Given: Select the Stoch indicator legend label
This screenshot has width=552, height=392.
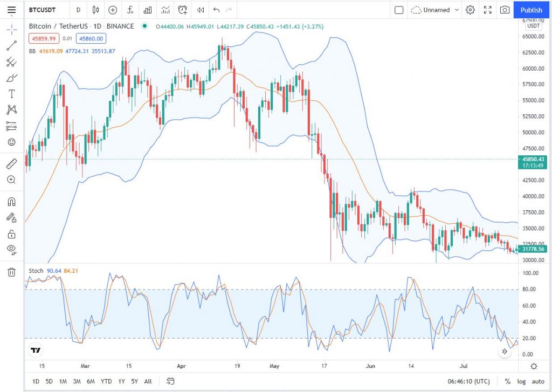Looking at the screenshot, I should pyautogui.click(x=36, y=271).
